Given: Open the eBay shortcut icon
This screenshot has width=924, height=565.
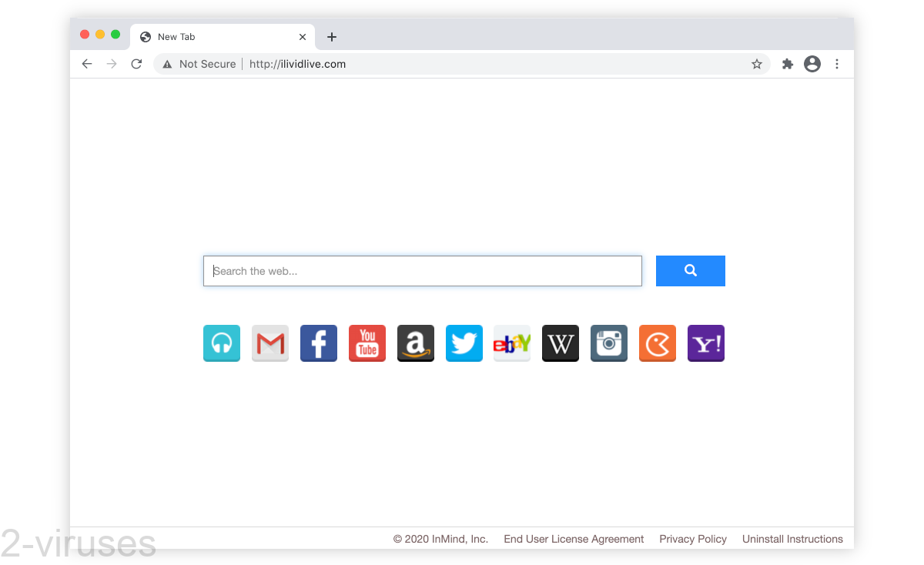Looking at the screenshot, I should tap(512, 343).
